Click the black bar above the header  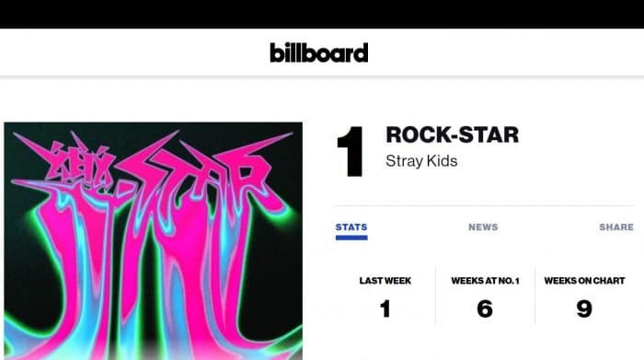pyautogui.click(x=322, y=14)
